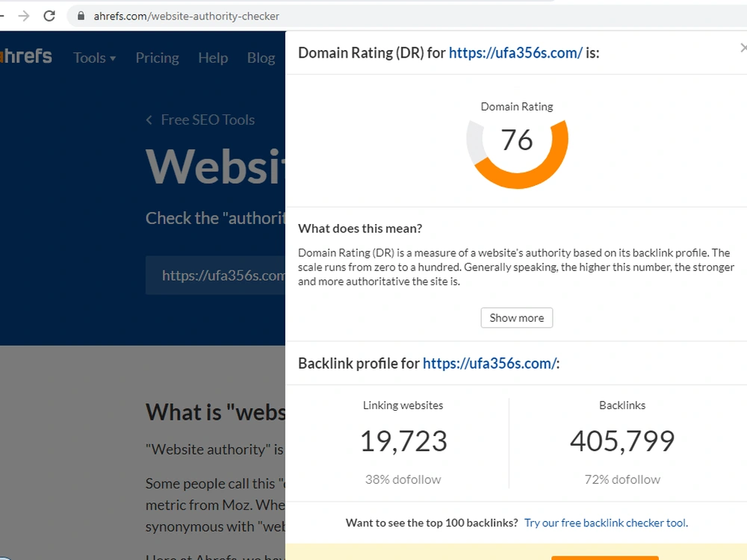Click the browser forward arrow
Image resolution: width=747 pixels, height=560 pixels.
point(23,16)
